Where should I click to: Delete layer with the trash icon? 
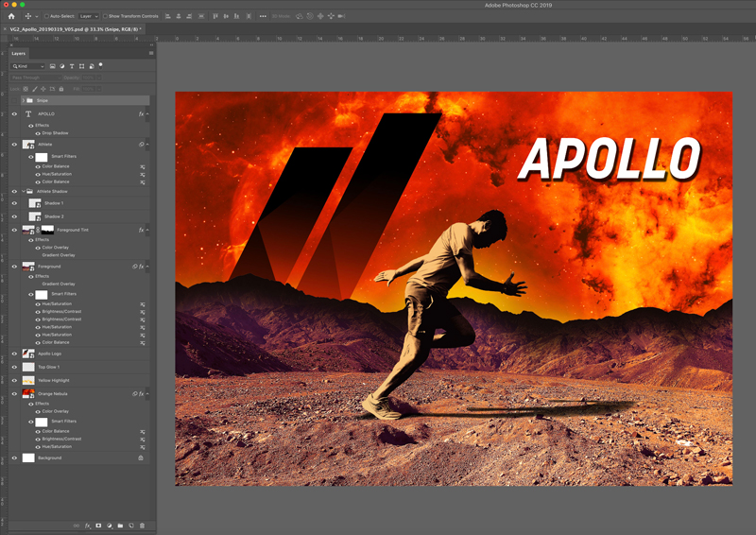tap(143, 526)
